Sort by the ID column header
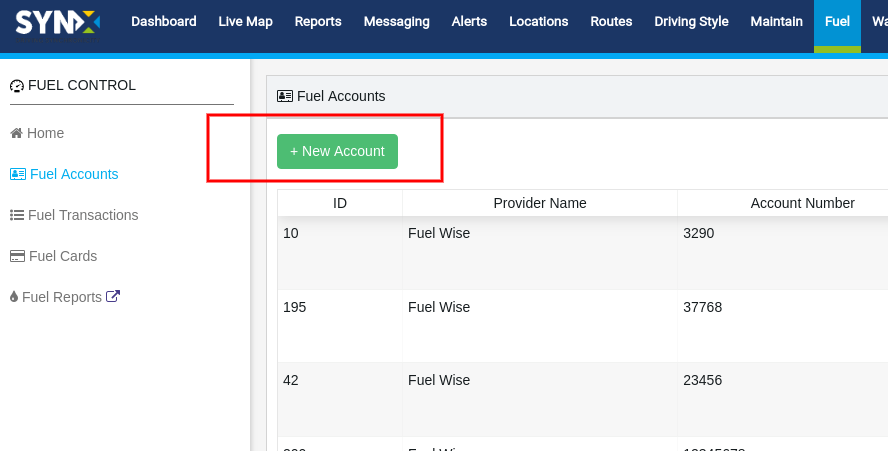The image size is (888, 451). tap(340, 203)
